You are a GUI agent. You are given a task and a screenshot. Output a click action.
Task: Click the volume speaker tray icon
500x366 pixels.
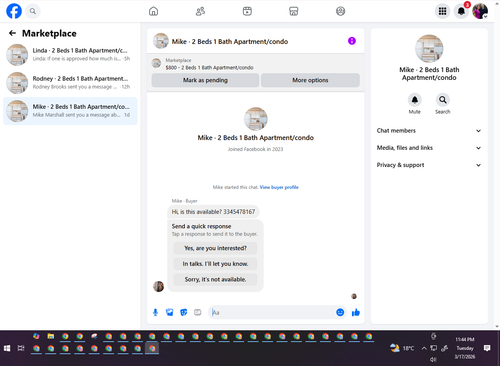tap(433, 359)
